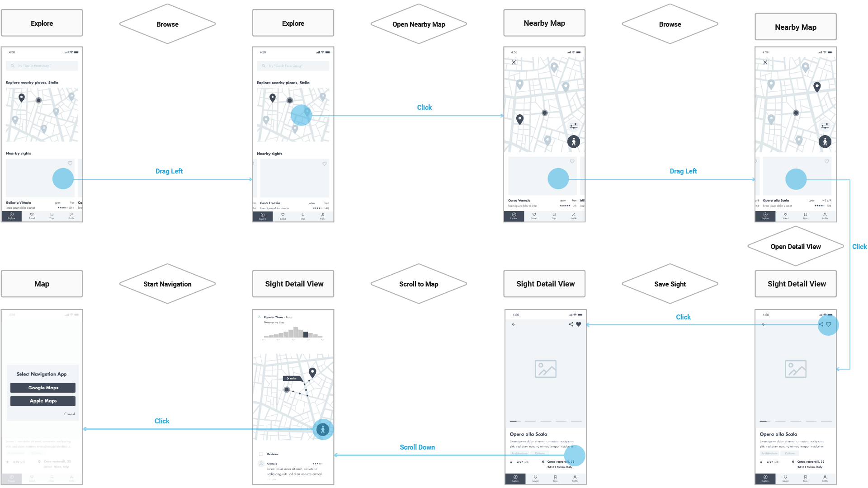Click the walking navigation icon on map
868x488 pixels.
(x=321, y=429)
